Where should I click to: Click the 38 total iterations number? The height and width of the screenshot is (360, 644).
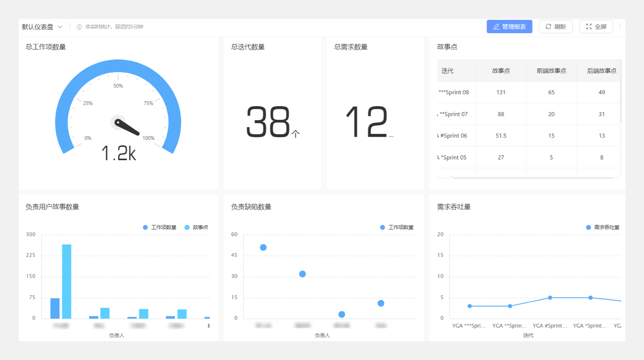pyautogui.click(x=268, y=122)
